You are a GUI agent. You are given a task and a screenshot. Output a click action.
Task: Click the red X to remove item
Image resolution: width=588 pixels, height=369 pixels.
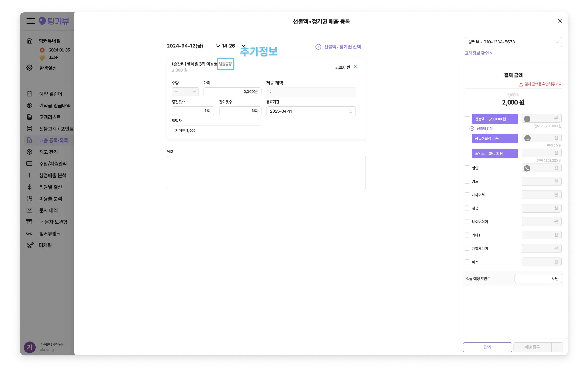click(355, 66)
